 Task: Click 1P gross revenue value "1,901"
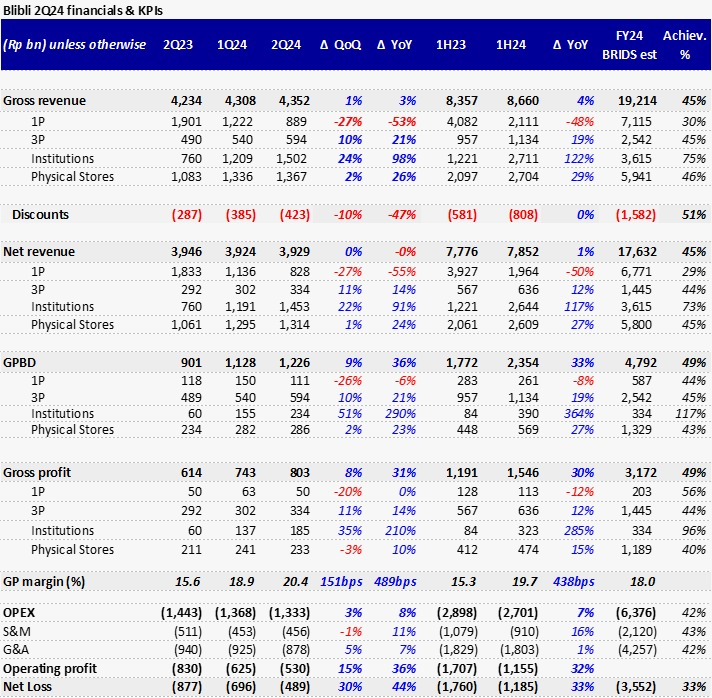(186, 122)
